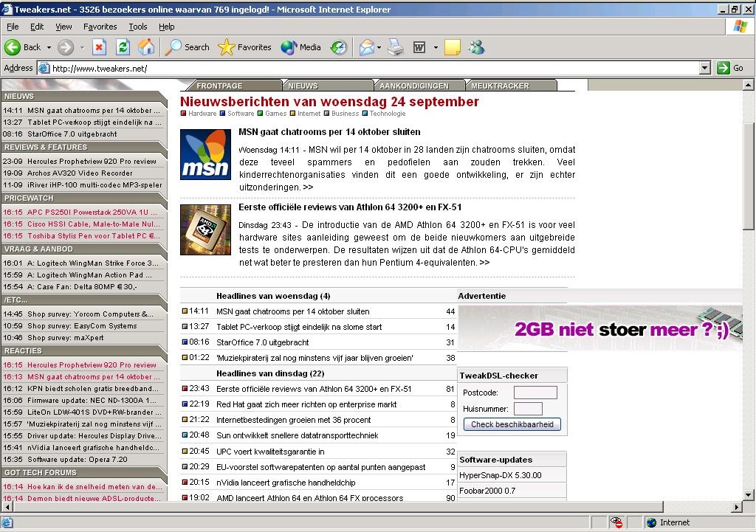756x532 pixels.
Task: Open the History clock icon
Action: pyautogui.click(x=338, y=47)
